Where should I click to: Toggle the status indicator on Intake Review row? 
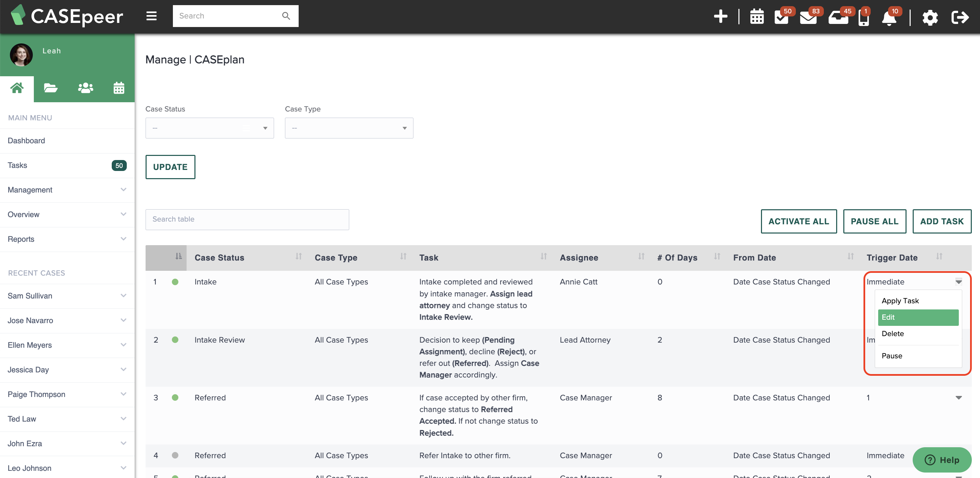pyautogui.click(x=175, y=340)
